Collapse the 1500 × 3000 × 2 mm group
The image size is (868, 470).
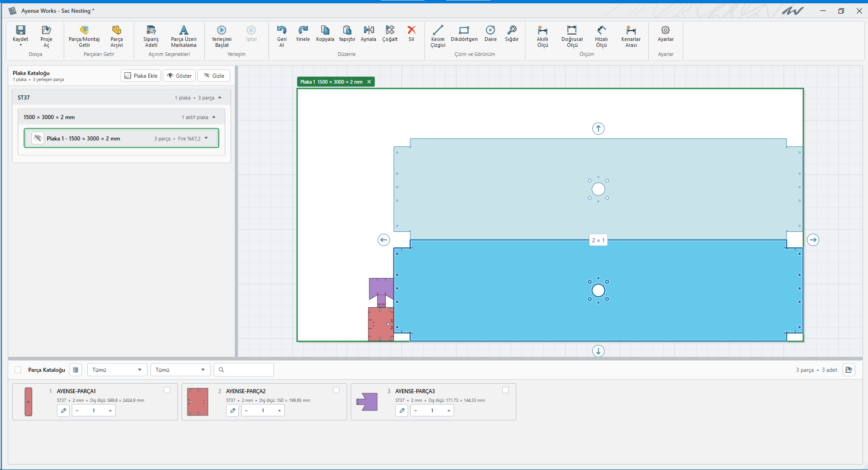point(214,117)
